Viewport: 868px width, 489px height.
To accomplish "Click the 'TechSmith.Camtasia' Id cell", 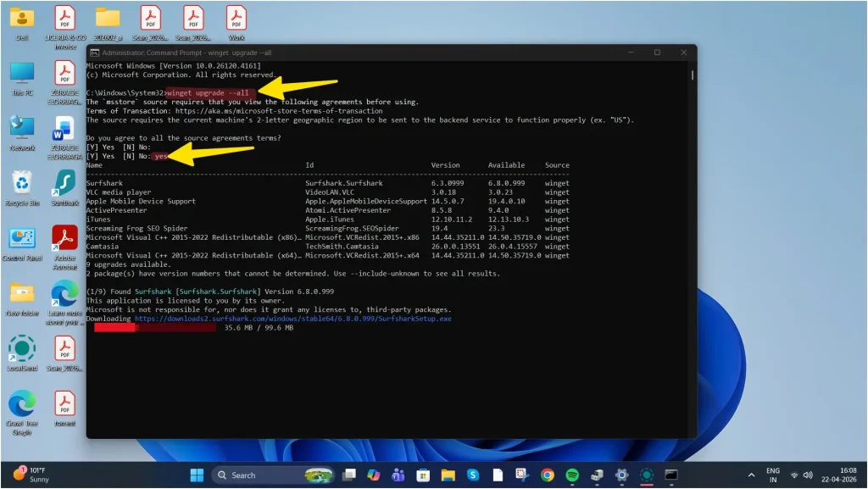I will coord(342,247).
